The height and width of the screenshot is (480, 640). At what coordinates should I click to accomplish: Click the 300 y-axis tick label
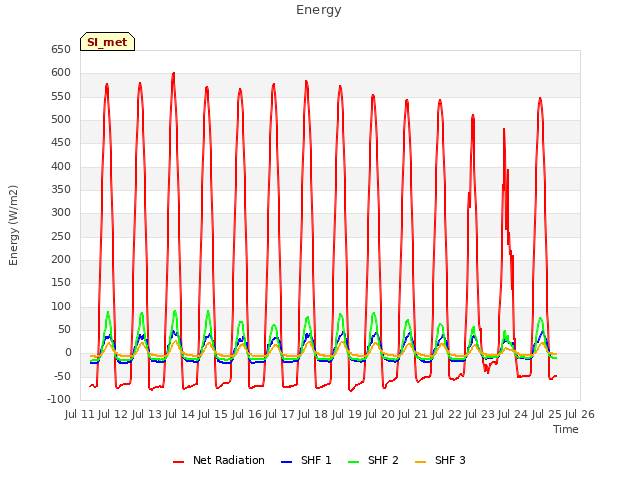point(61,213)
